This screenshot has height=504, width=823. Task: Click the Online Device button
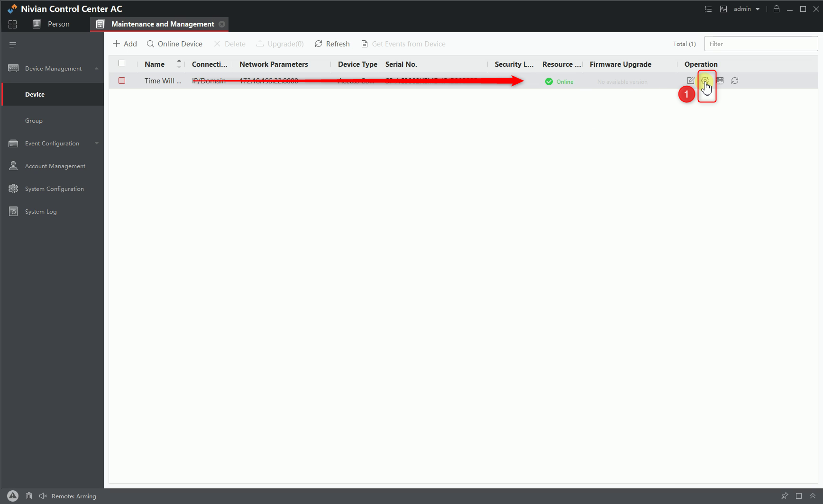tap(174, 44)
